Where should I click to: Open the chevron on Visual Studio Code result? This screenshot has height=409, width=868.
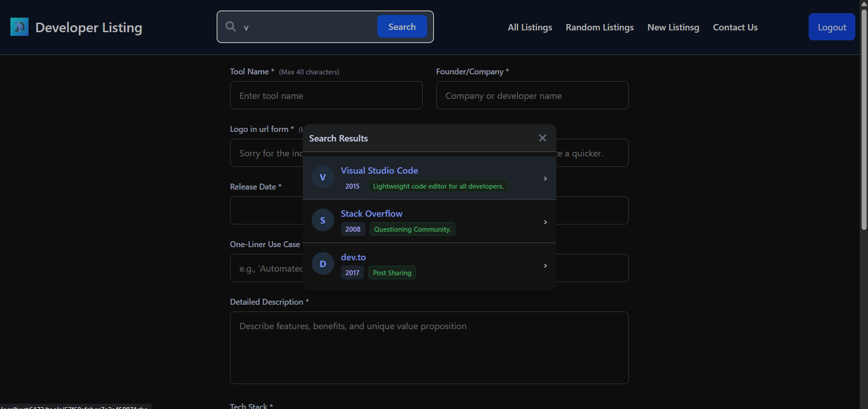click(x=545, y=179)
